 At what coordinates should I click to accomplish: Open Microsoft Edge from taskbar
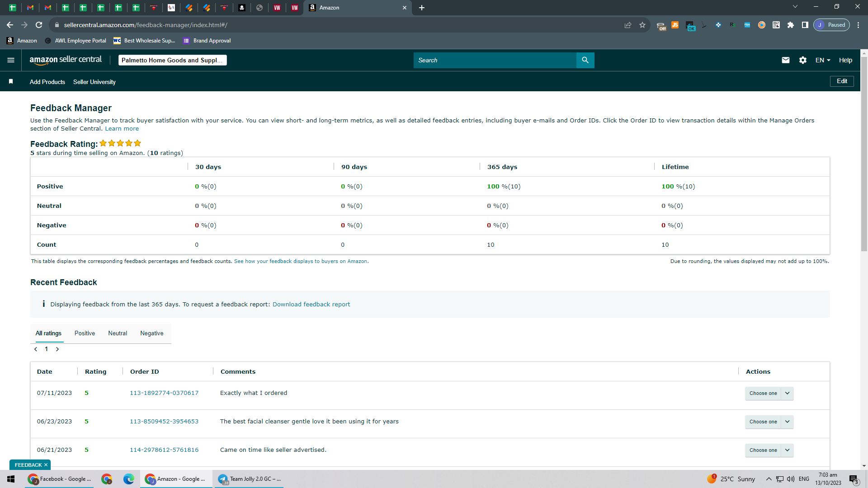click(x=129, y=479)
